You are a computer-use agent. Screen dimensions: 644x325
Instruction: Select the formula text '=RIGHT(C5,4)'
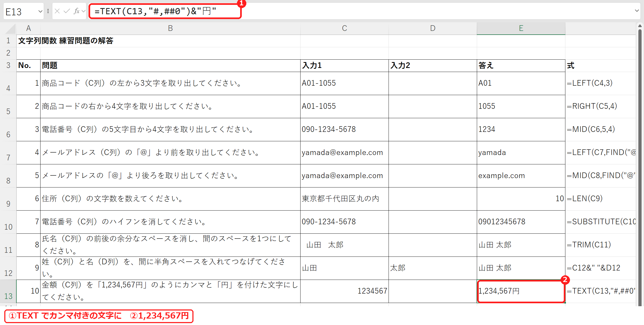(x=592, y=106)
